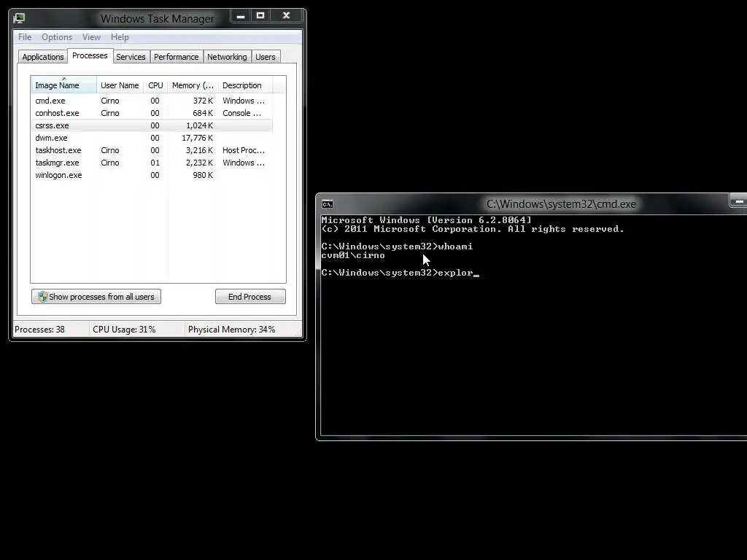Sort by Description column header
The width and height of the screenshot is (747, 560).
pos(245,85)
